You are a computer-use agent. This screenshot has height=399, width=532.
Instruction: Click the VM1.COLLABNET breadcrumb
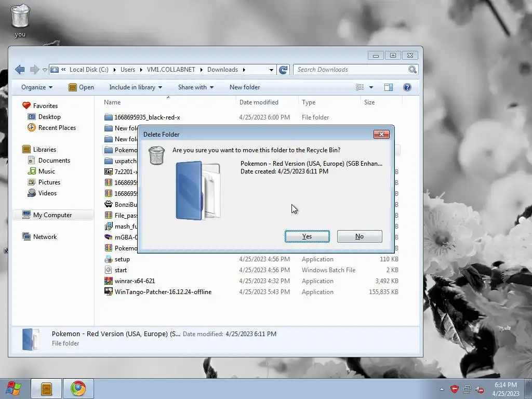tap(171, 70)
